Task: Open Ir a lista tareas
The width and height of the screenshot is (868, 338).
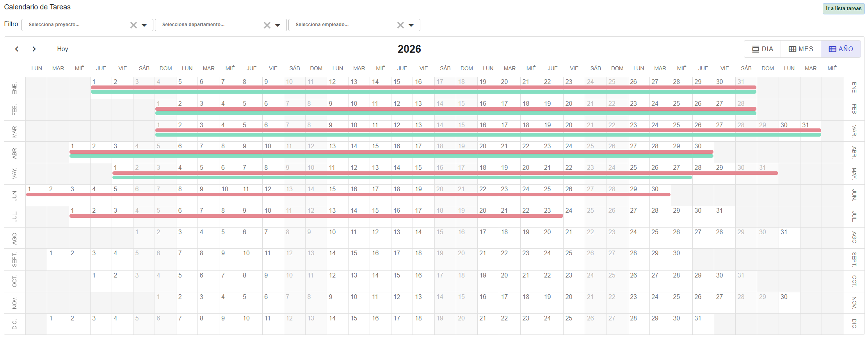Action: pos(843,9)
